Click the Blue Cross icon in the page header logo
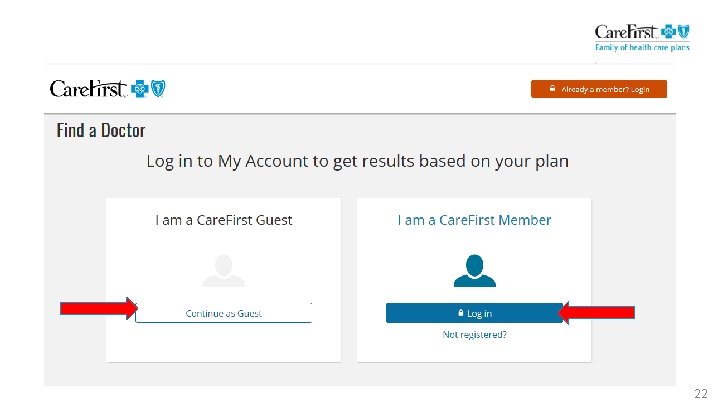This screenshot has height=405, width=720. pos(140,89)
